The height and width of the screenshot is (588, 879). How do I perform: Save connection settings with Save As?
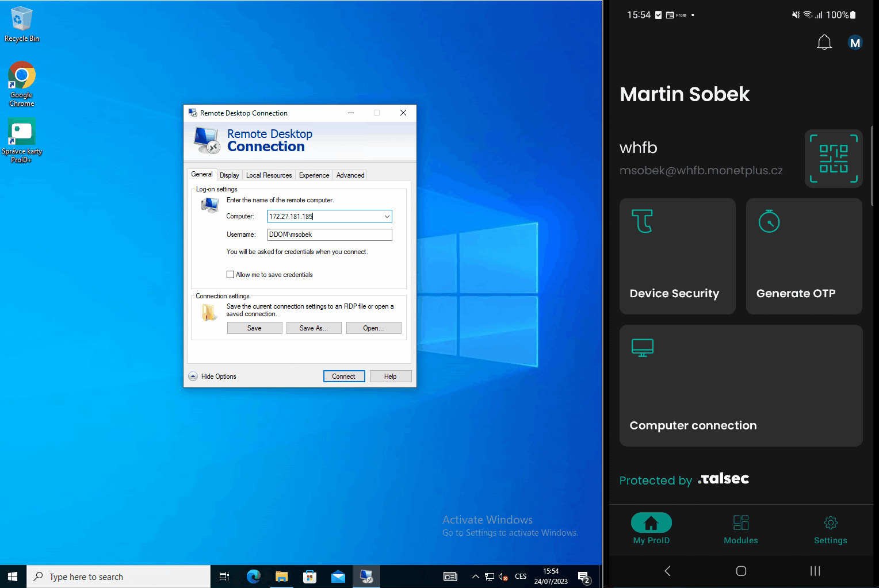(x=314, y=328)
